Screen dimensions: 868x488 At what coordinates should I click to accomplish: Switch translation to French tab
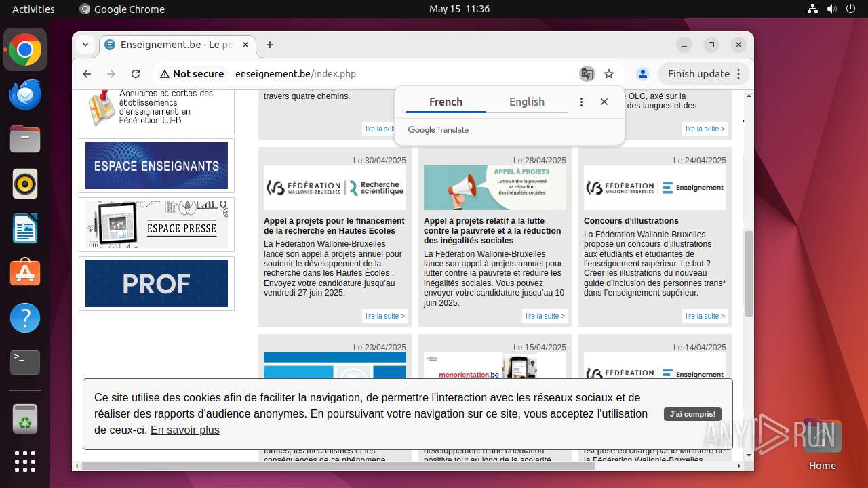(446, 102)
